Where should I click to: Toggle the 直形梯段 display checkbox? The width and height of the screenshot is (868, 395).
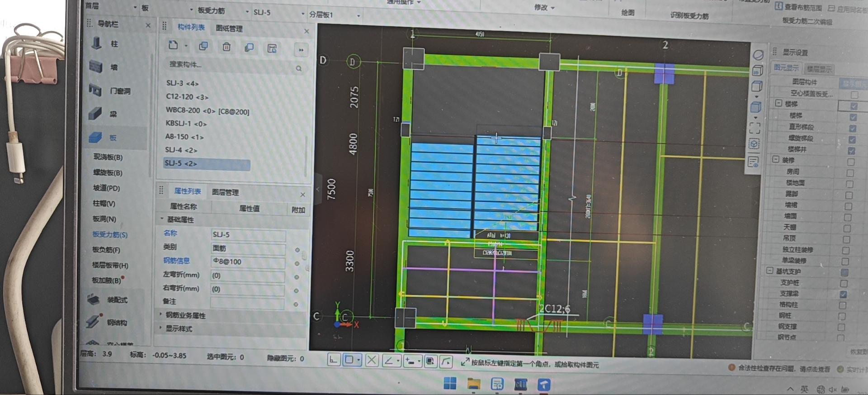pos(853,128)
